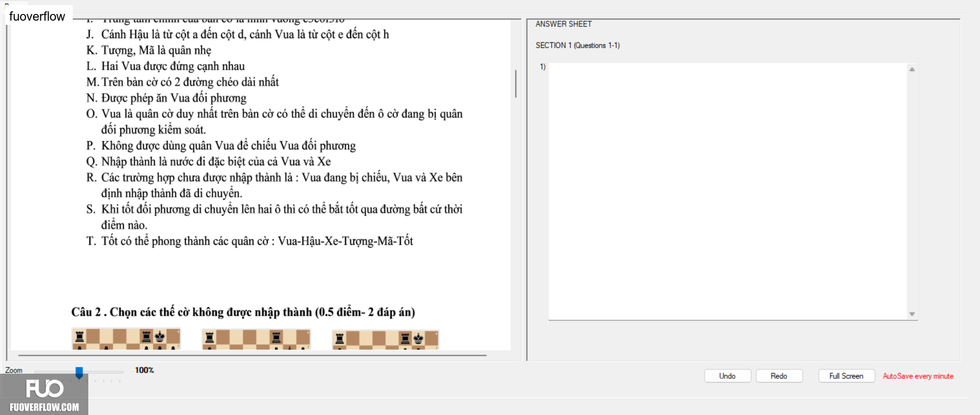Click inside answer box for question 1
This screenshot has height=415, width=980.
pos(728,191)
